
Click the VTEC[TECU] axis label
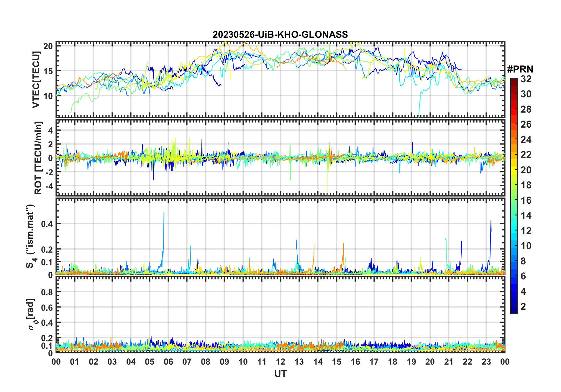click(x=36, y=80)
